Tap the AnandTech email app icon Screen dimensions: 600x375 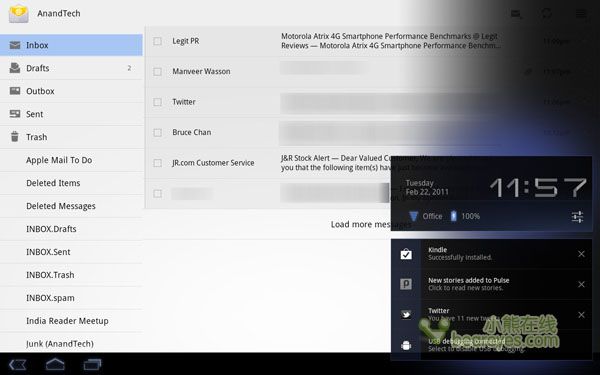point(18,14)
